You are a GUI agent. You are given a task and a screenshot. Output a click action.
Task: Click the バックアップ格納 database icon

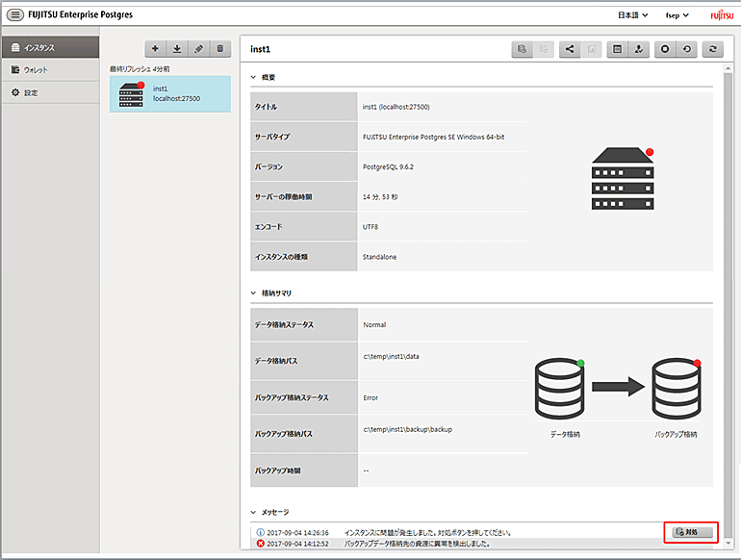pos(677,388)
